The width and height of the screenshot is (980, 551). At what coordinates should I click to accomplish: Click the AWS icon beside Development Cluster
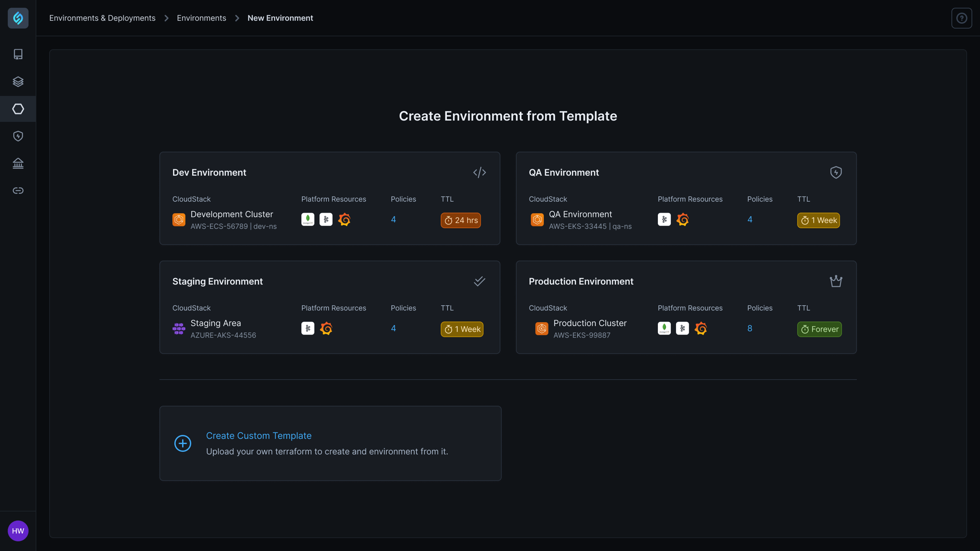coord(179,220)
